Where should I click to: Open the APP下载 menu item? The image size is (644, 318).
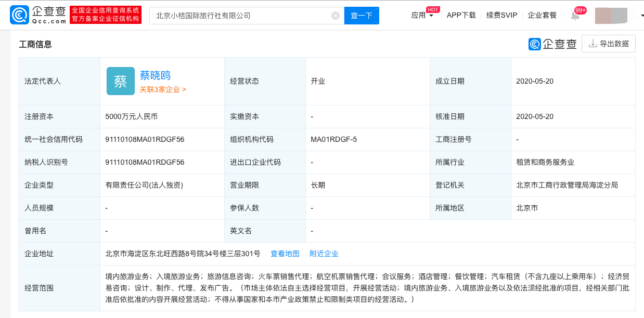461,15
